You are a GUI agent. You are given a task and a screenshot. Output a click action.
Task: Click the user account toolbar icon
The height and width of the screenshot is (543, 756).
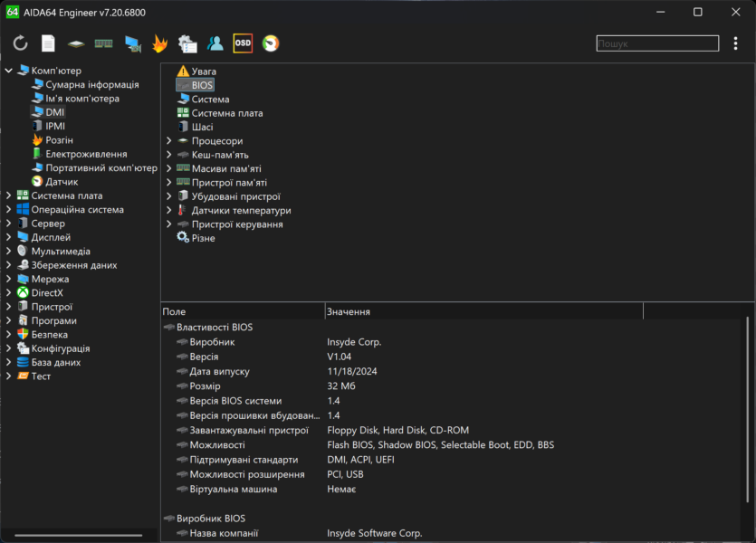[x=215, y=43]
